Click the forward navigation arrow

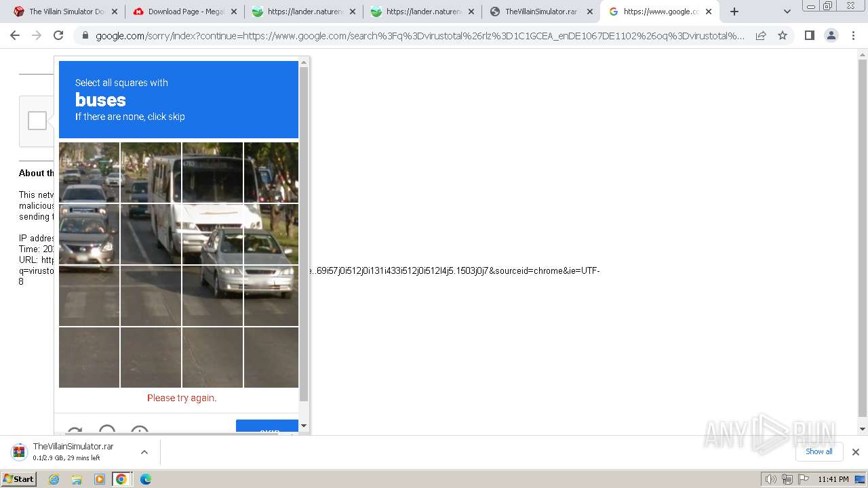(37, 35)
